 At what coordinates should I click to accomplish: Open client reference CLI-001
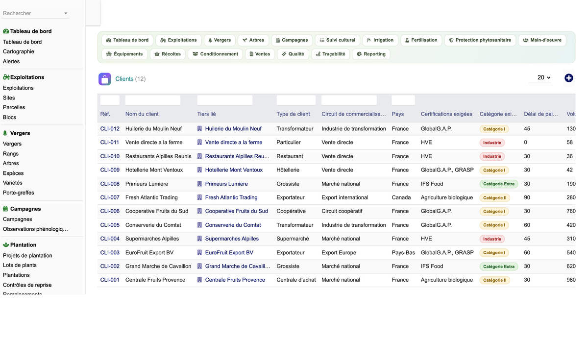click(110, 280)
